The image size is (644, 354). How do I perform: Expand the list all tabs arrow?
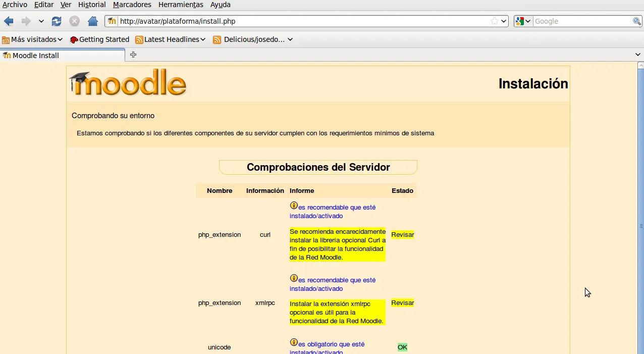[x=638, y=55]
